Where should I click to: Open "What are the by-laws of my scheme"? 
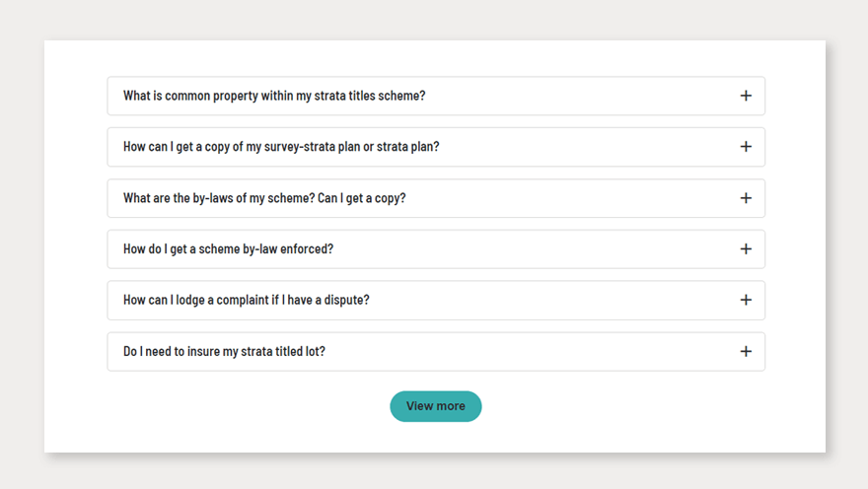[x=264, y=198]
